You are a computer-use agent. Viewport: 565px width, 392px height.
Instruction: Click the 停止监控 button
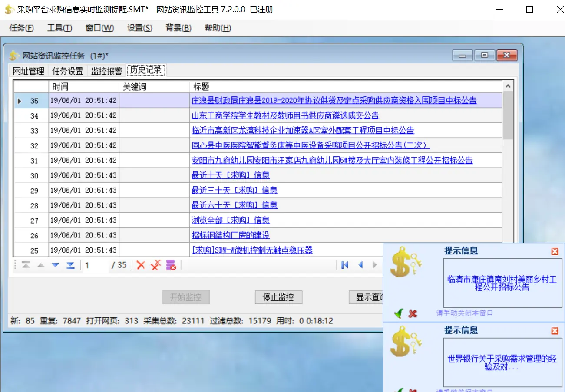click(278, 297)
